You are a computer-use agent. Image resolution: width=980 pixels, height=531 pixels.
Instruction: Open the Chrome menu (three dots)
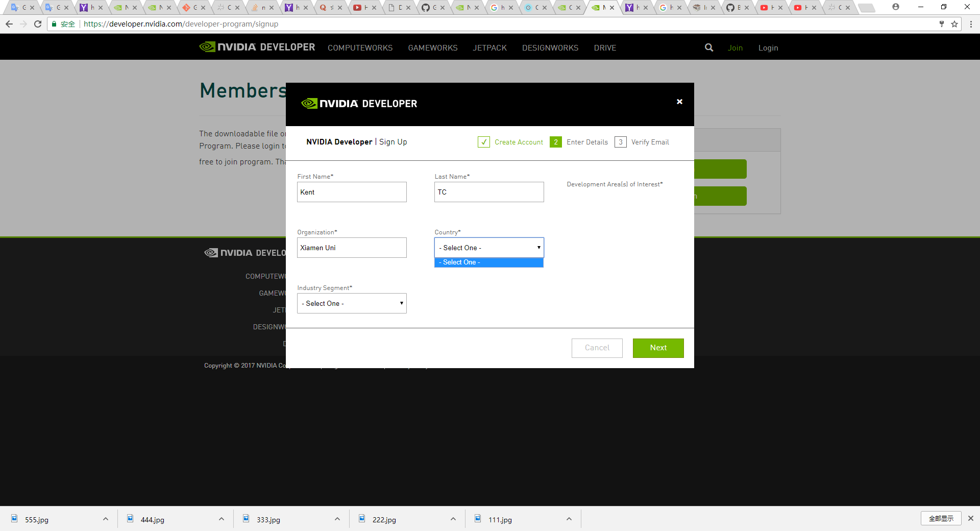click(x=971, y=24)
